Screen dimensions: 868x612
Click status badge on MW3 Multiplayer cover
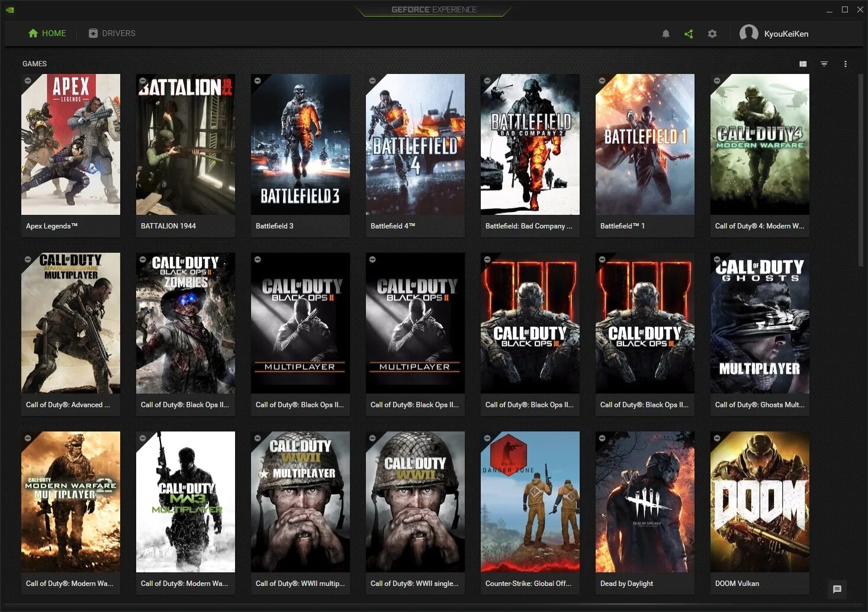pos(143,438)
